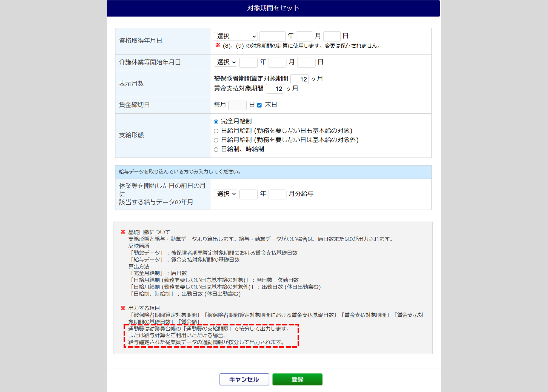Click the green 登録 button
Viewport: 548px width, 392px height.
tap(297, 379)
